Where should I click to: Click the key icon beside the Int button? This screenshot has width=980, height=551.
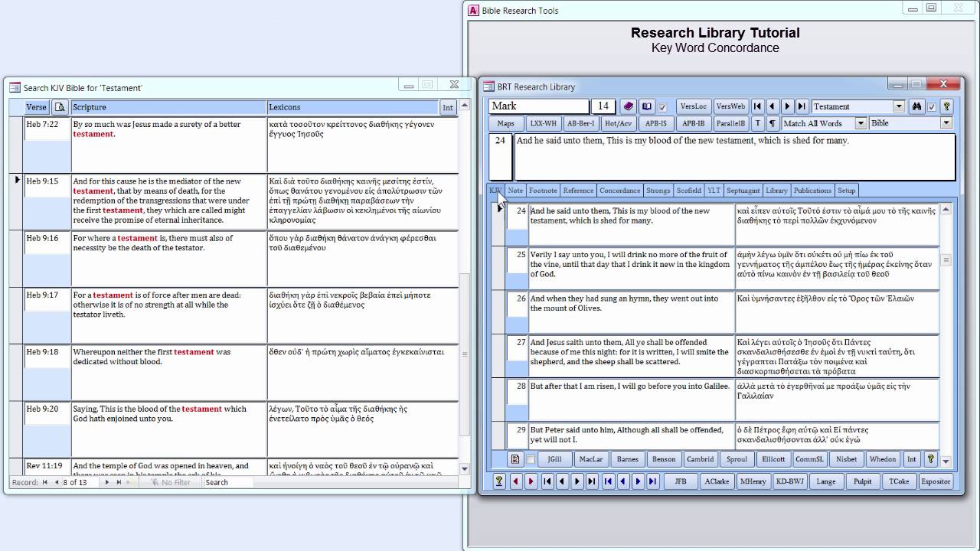[x=931, y=459]
